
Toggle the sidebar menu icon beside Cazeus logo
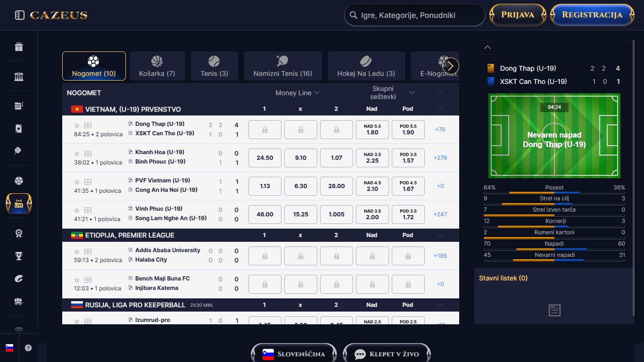(19, 15)
